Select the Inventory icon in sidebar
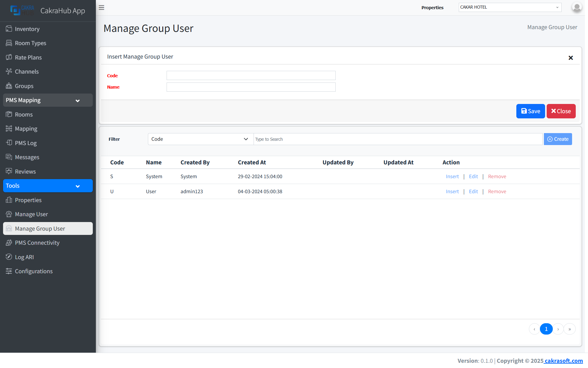Screen dimensions: 588x368 [x=9, y=29]
